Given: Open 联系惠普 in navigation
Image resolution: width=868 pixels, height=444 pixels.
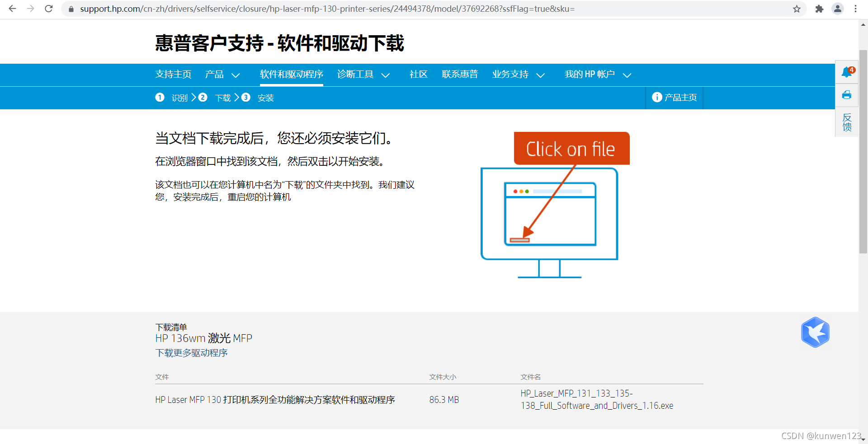Looking at the screenshot, I should 460,75.
